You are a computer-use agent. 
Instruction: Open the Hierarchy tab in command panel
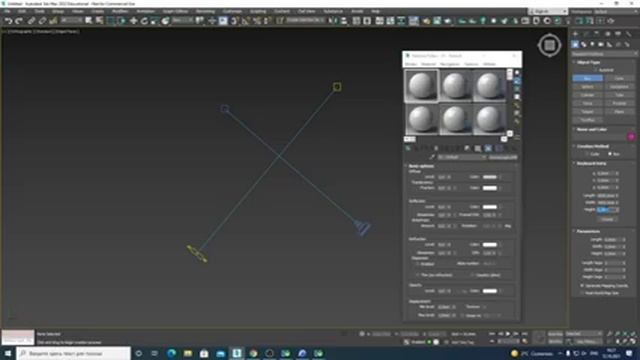tap(597, 34)
